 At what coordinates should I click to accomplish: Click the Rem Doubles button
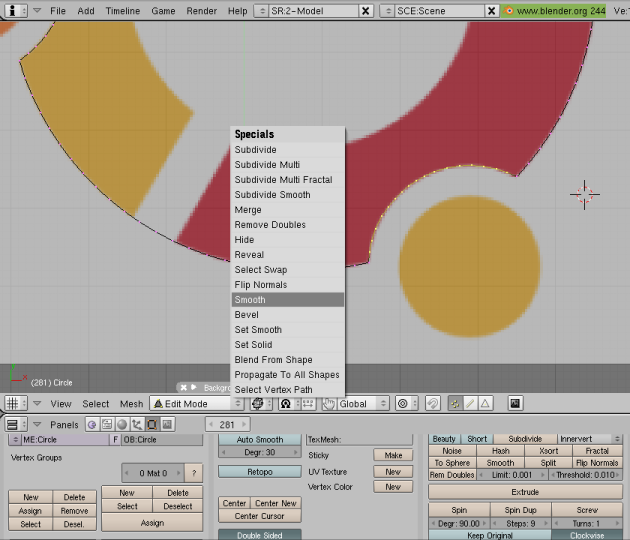[x=452, y=475]
